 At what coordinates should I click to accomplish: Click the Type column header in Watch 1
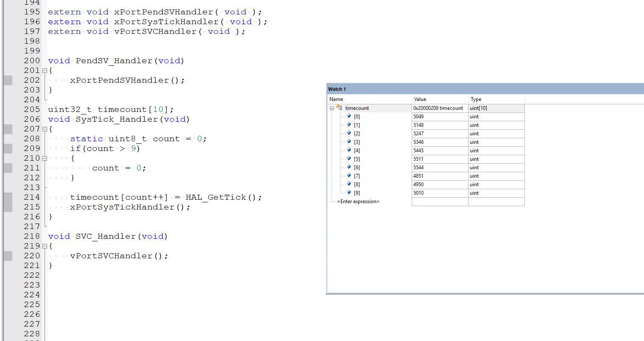click(496, 99)
